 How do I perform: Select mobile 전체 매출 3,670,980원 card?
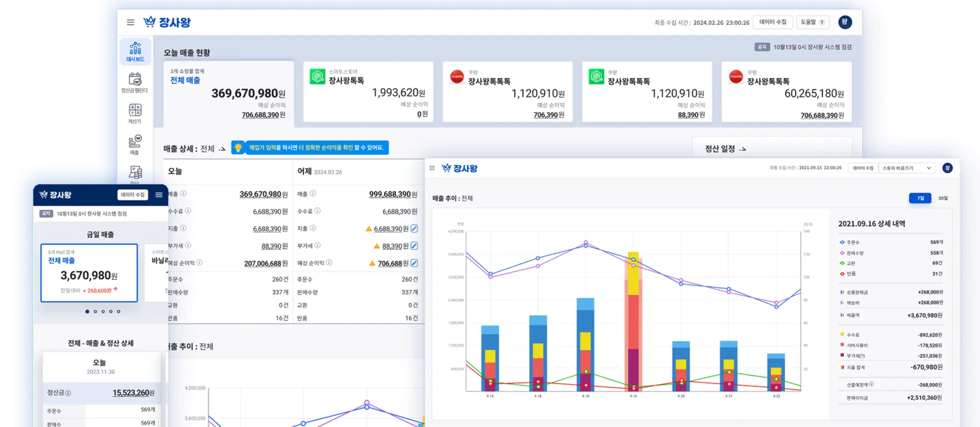click(89, 273)
